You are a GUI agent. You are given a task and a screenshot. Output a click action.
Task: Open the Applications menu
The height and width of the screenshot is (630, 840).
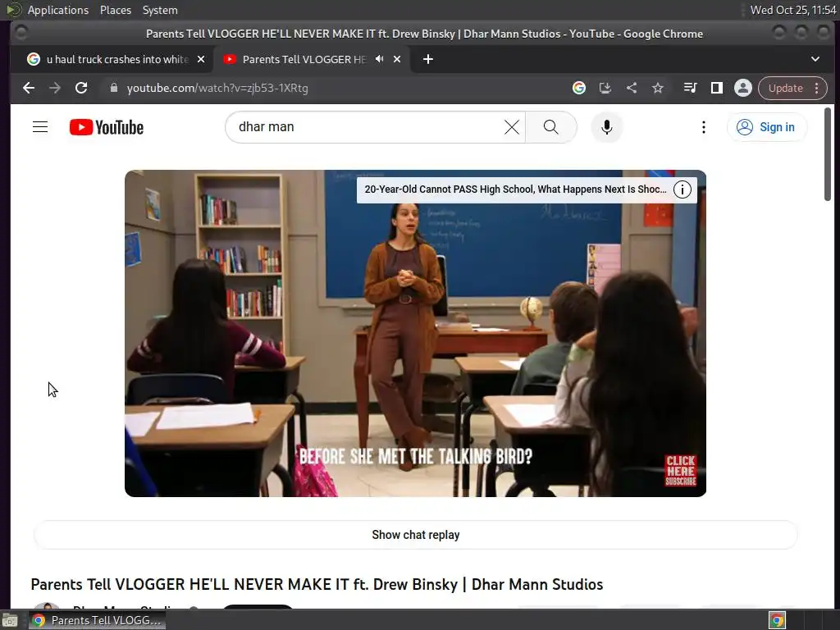coord(58,10)
